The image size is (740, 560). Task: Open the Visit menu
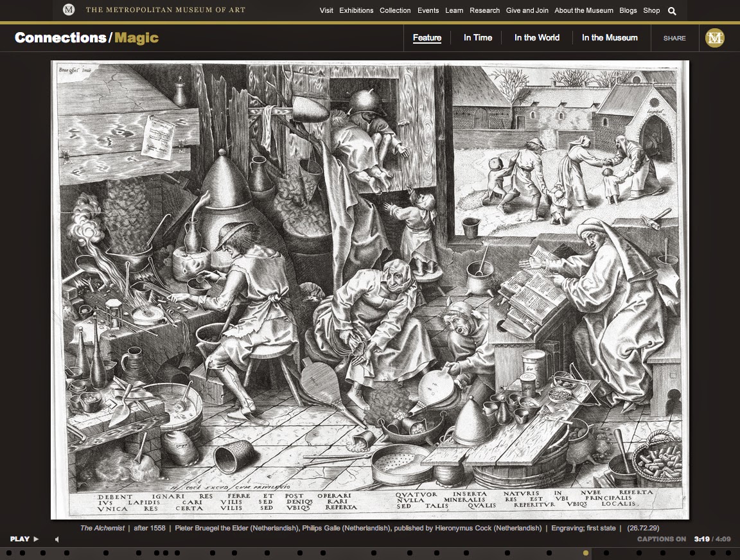tap(326, 10)
